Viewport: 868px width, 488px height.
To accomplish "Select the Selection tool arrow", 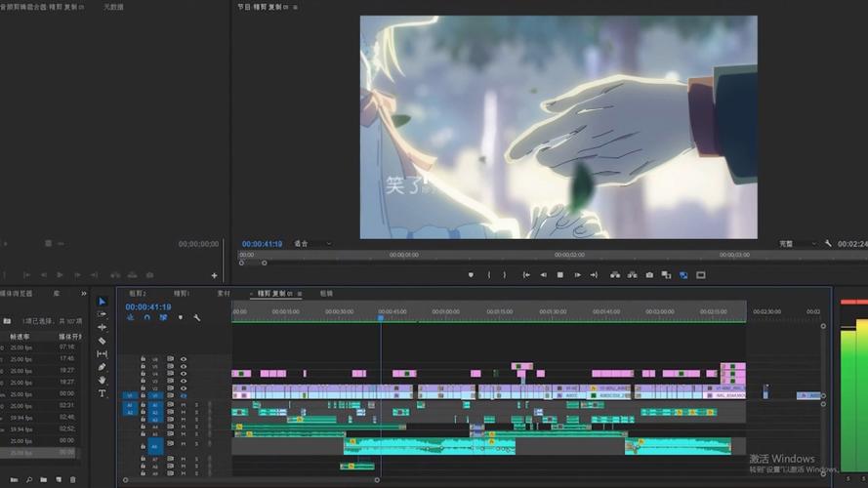I will [102, 302].
